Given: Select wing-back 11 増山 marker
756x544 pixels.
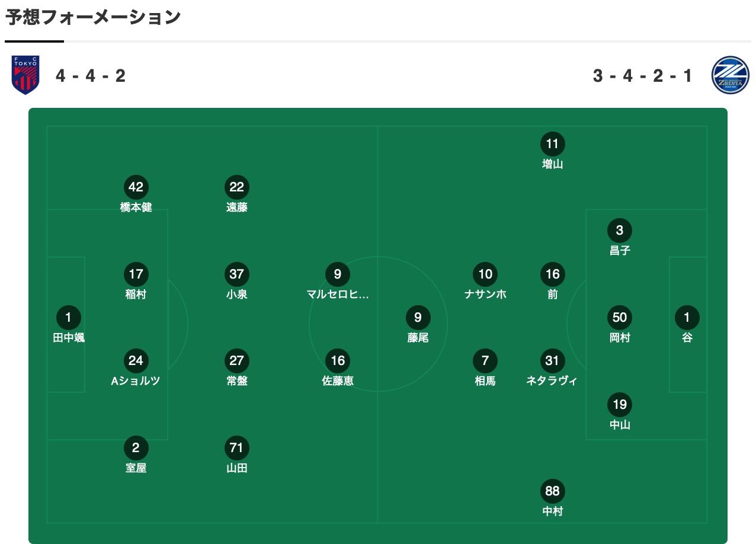Looking at the screenshot, I should tap(553, 144).
